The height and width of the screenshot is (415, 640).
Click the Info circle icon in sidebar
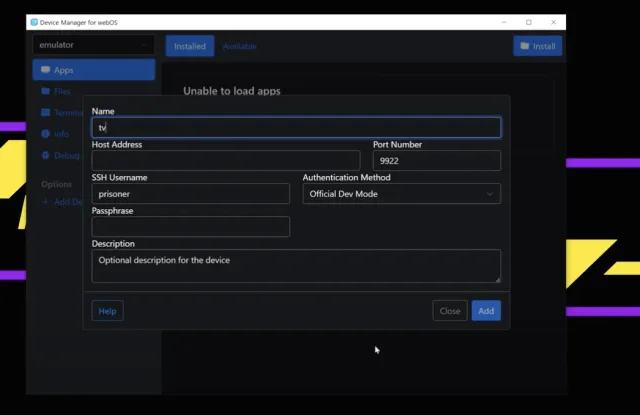coord(45,133)
